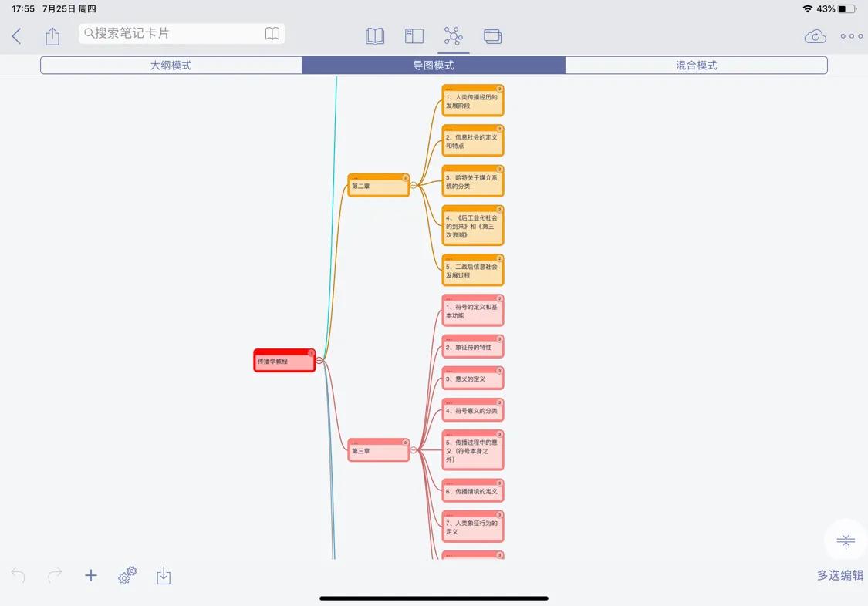
Task: Switch to the outline list view icon
Action: tap(414, 35)
